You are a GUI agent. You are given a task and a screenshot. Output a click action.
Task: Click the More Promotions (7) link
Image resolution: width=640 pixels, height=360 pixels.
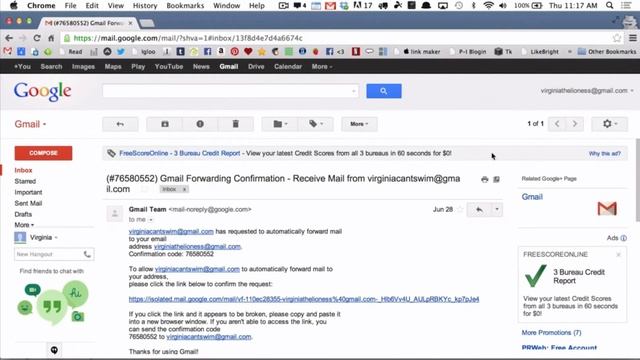(551, 333)
